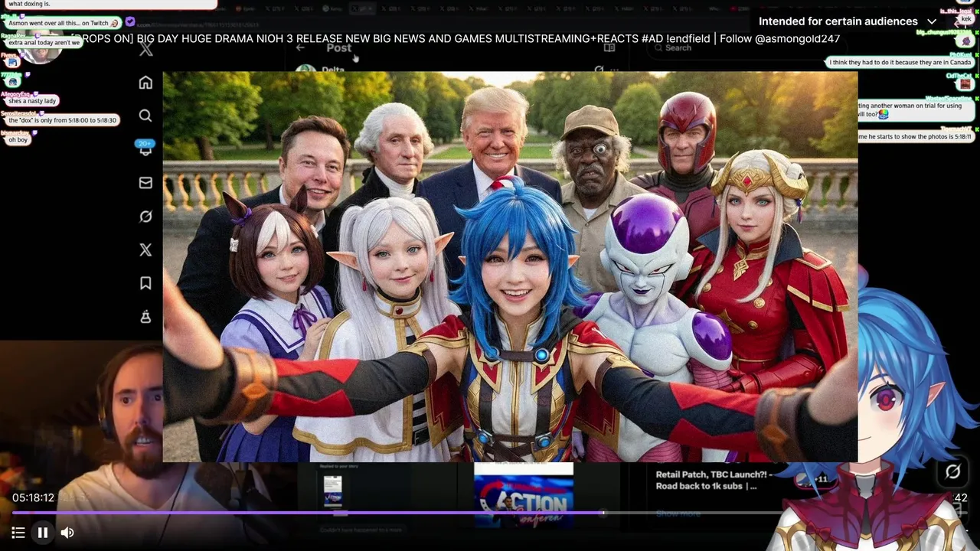
Task: Click the Grok icon above VTuber avatar
Action: [x=952, y=471]
